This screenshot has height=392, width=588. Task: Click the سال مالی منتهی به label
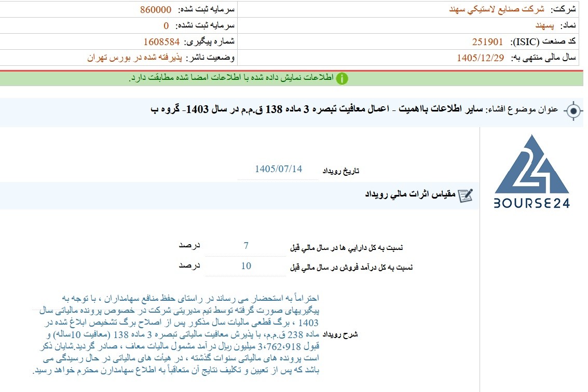[x=543, y=58]
